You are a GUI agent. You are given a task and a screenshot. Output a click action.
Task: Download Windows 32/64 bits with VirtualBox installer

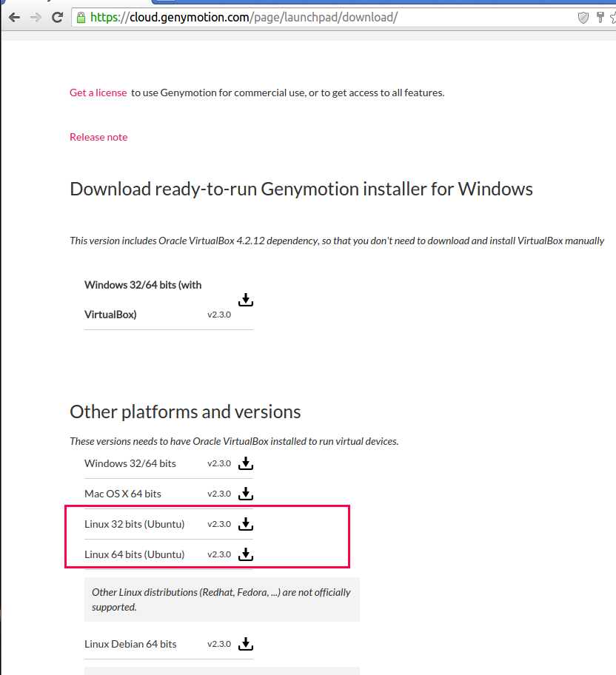point(246,300)
